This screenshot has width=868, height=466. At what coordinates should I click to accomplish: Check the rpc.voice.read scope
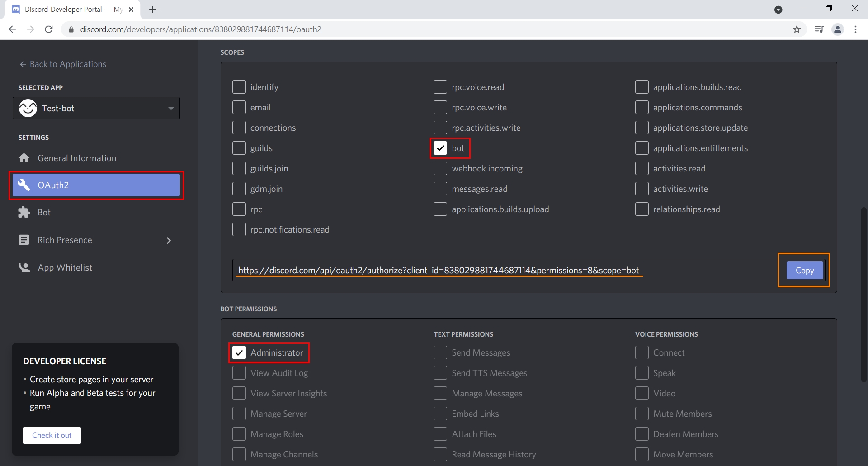pyautogui.click(x=440, y=87)
